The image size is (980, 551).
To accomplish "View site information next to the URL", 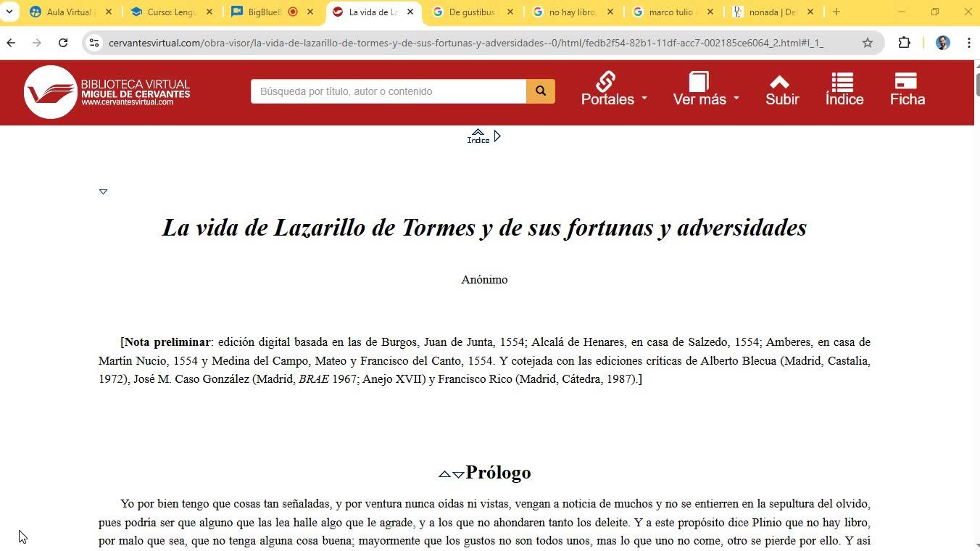I will (x=94, y=43).
